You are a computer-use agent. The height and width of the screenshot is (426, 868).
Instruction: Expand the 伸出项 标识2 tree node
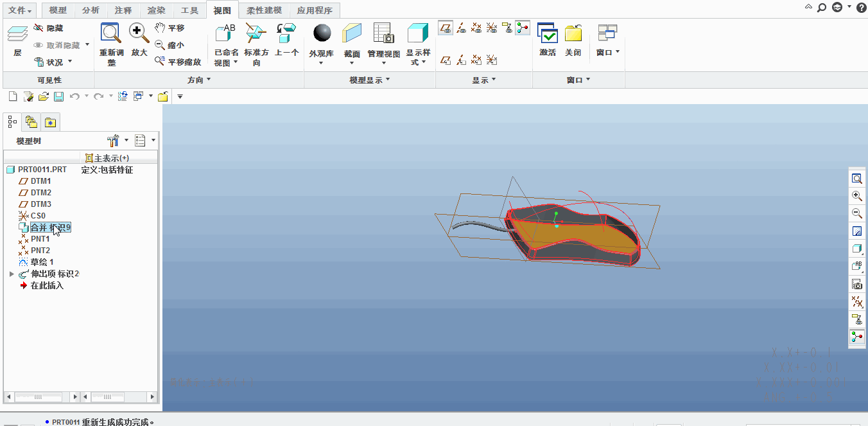[12, 274]
